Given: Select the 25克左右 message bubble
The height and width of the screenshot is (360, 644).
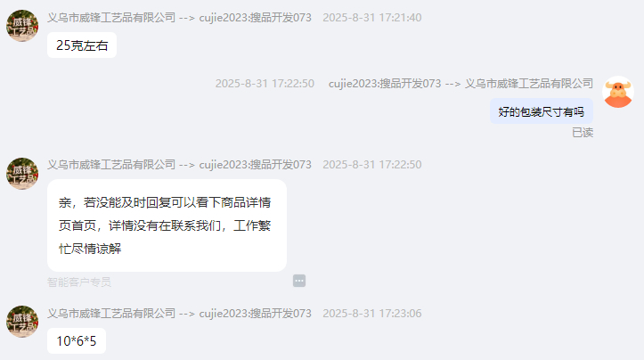Looking at the screenshot, I should (82, 45).
